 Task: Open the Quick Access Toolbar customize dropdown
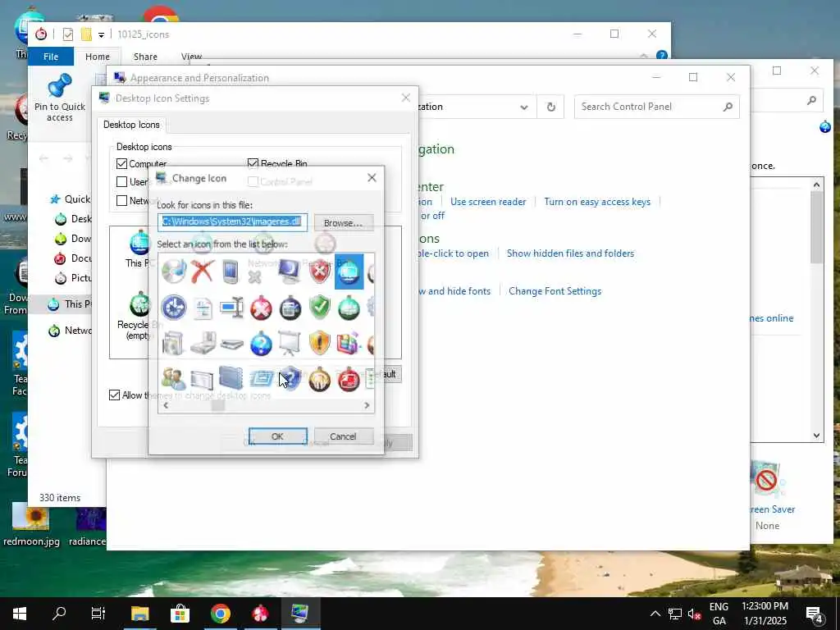pyautogui.click(x=101, y=34)
